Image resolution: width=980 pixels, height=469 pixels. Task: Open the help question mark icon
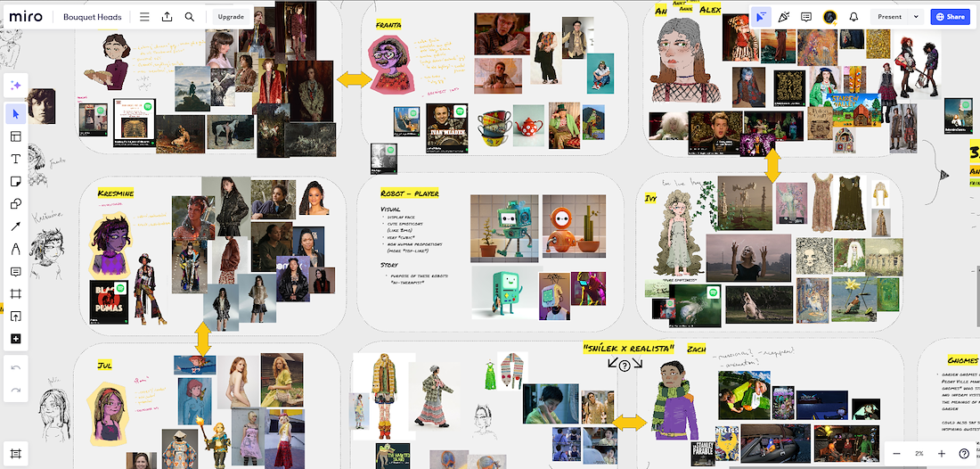tap(964, 453)
